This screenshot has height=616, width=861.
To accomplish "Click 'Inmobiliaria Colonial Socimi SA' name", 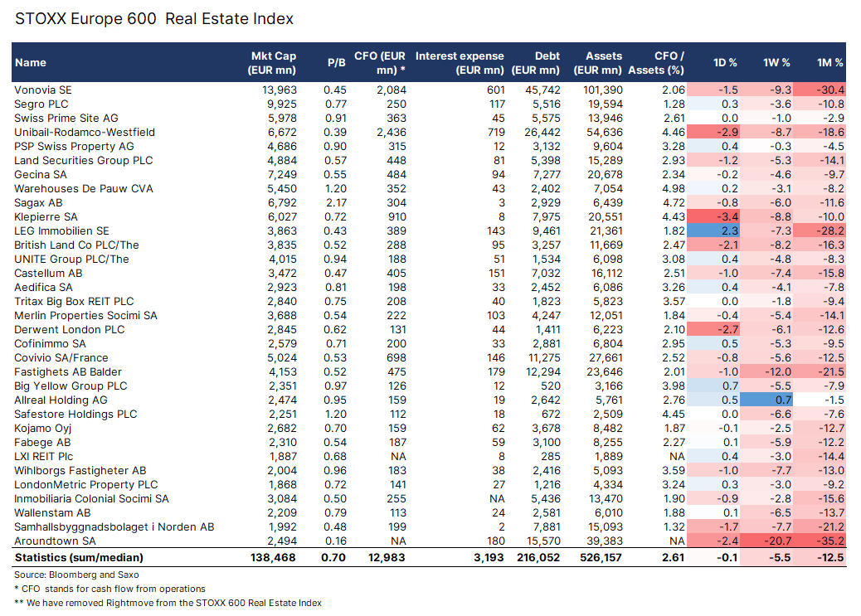I will point(91,498).
